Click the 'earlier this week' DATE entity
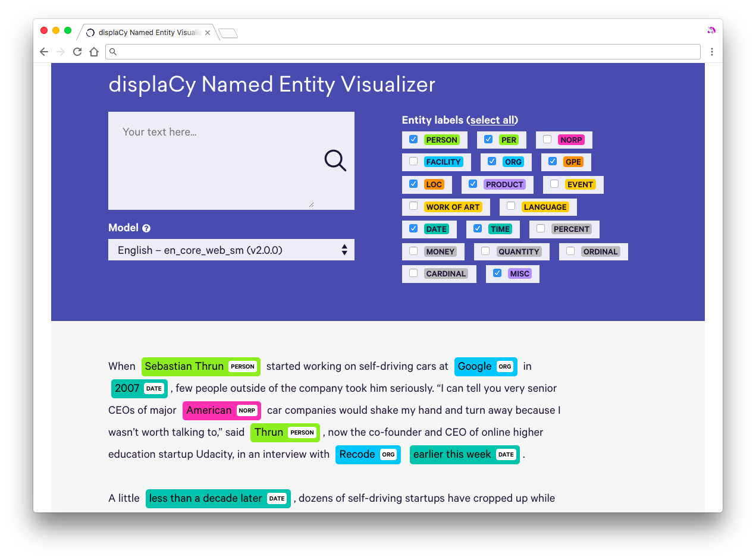Image resolution: width=756 pixels, height=560 pixels. point(465,454)
